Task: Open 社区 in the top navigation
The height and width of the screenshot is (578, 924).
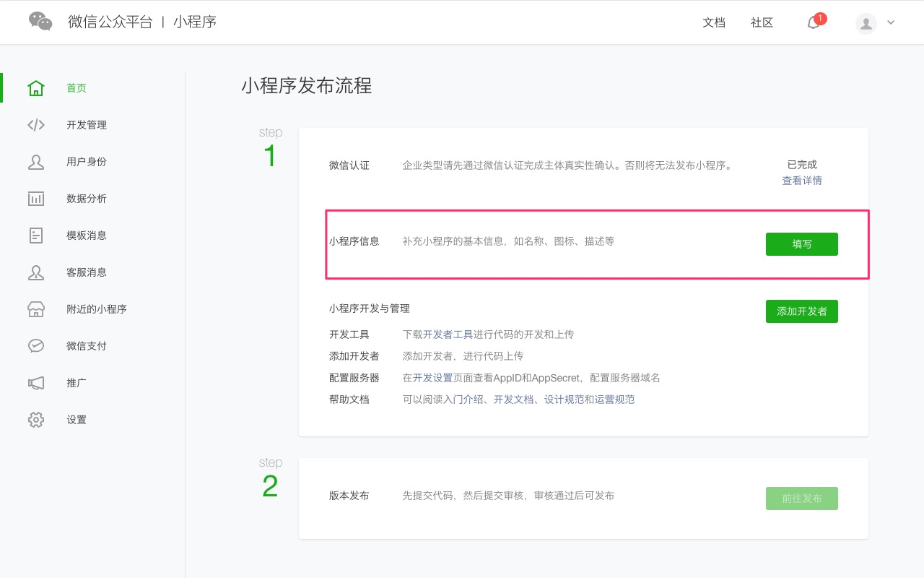Action: [762, 22]
